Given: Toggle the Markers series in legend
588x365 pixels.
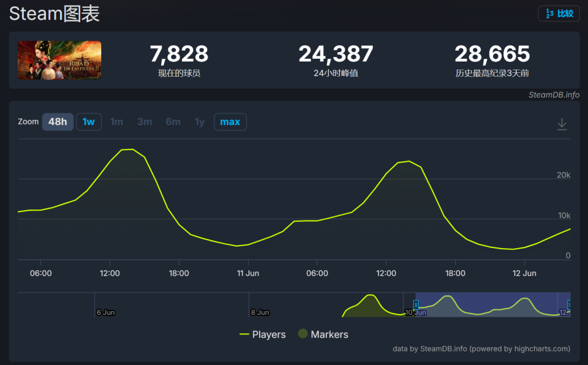Looking at the screenshot, I should click(323, 335).
